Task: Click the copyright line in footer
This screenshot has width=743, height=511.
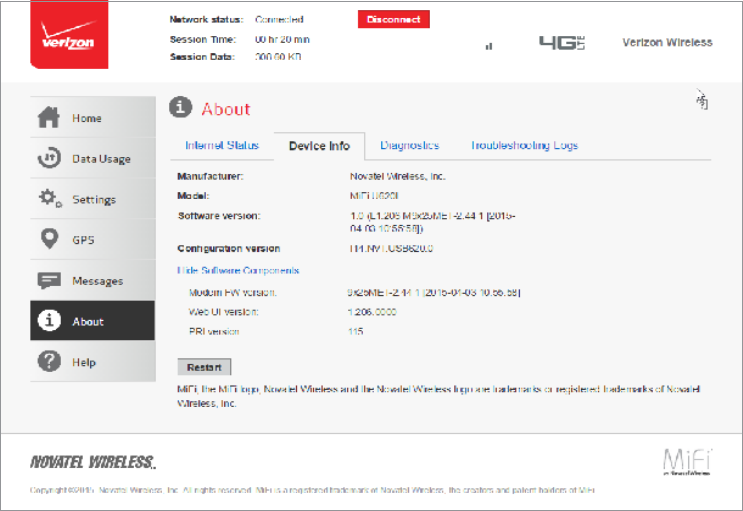Action: (x=312, y=490)
